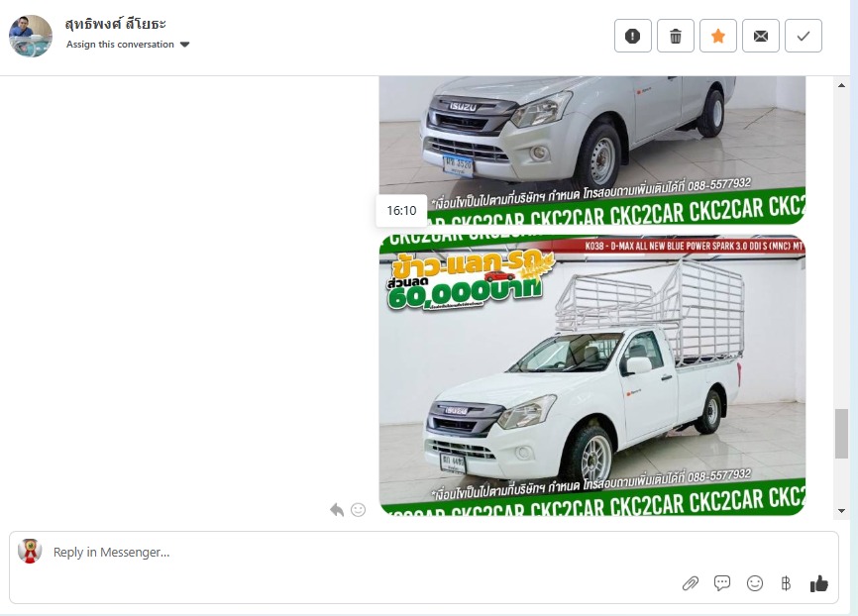React to message with smiley icon
The width and height of the screenshot is (858, 616).
358,510
